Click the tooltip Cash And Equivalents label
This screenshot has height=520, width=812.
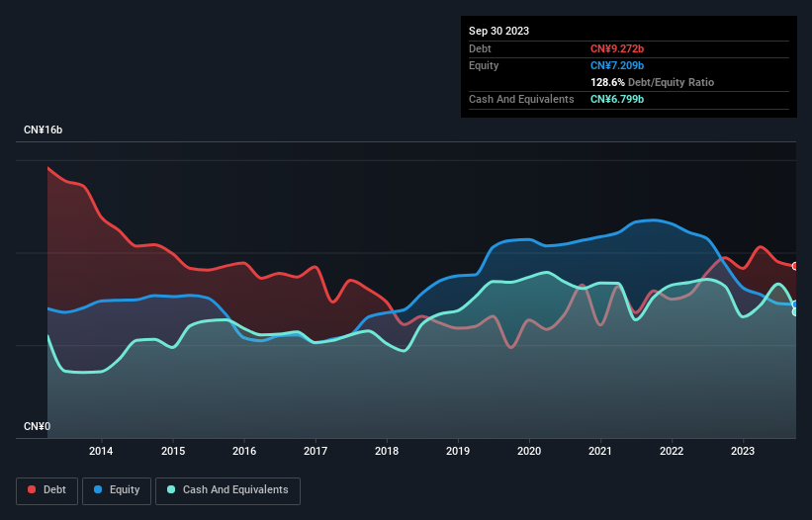pyautogui.click(x=521, y=99)
